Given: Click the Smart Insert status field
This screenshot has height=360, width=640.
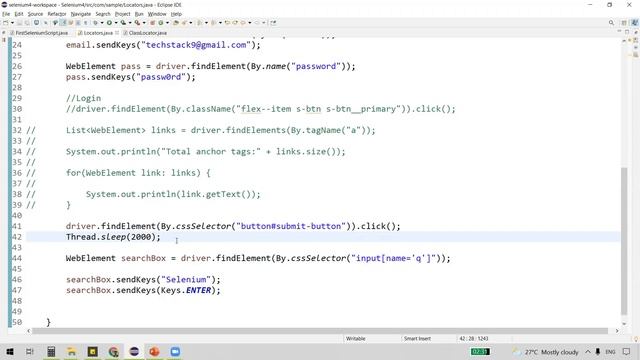Looking at the screenshot, I should [417, 338].
